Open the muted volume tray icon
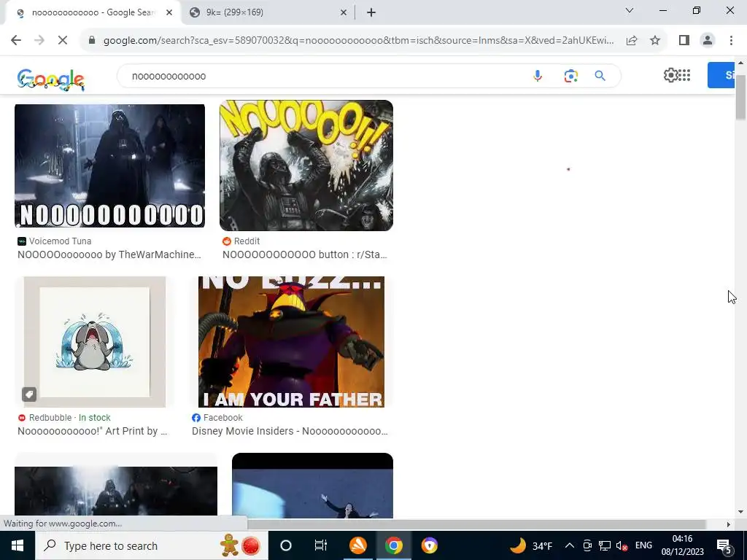This screenshot has width=747, height=560. pyautogui.click(x=622, y=545)
